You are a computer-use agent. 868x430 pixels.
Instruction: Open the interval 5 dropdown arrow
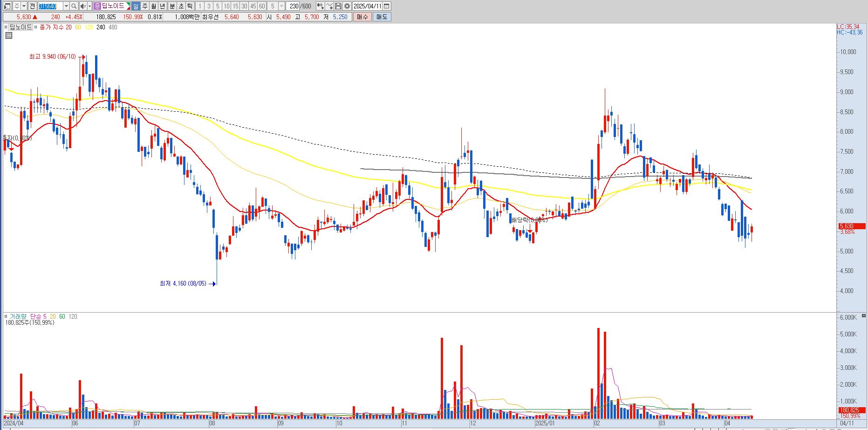click(x=281, y=6)
